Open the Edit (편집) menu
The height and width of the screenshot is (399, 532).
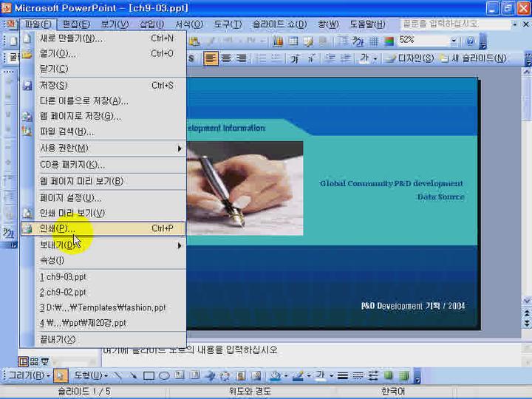(x=76, y=24)
